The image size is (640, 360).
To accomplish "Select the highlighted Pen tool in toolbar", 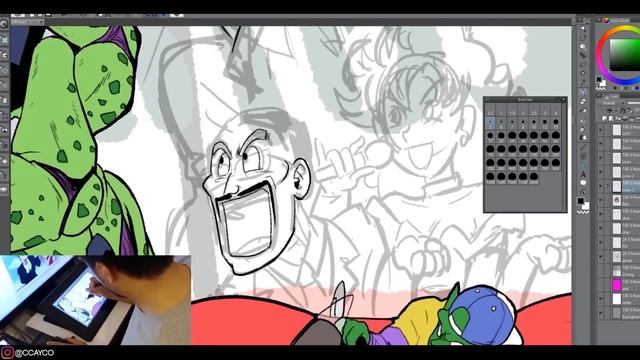I will 583,92.
